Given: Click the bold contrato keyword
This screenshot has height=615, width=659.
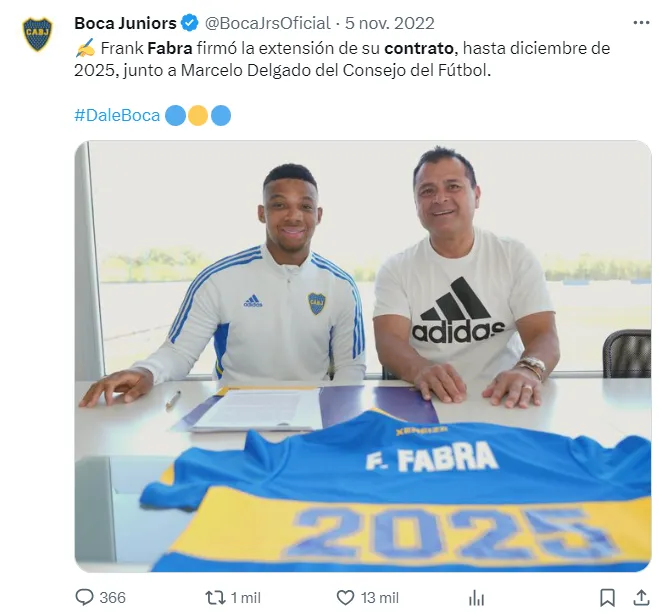Looking at the screenshot, I should pyautogui.click(x=419, y=48).
